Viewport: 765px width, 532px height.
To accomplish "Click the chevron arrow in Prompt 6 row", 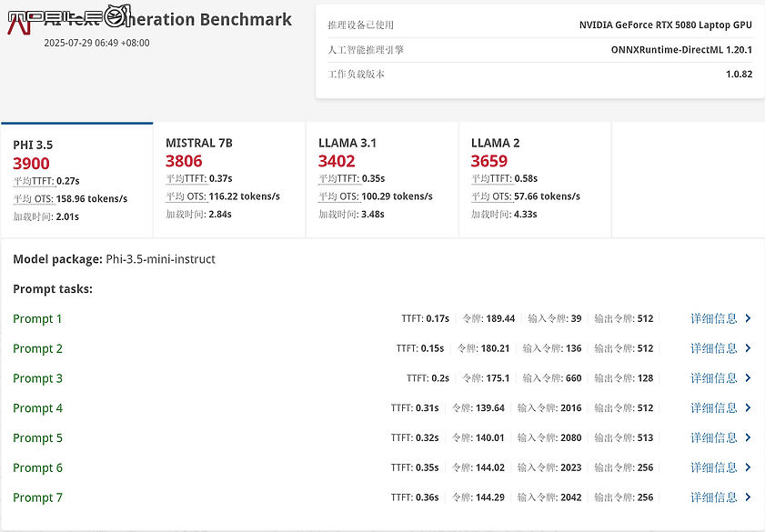I will tap(748, 467).
